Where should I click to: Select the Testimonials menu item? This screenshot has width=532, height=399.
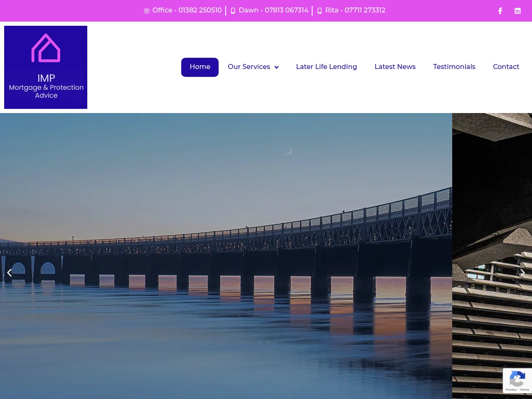pos(454,67)
